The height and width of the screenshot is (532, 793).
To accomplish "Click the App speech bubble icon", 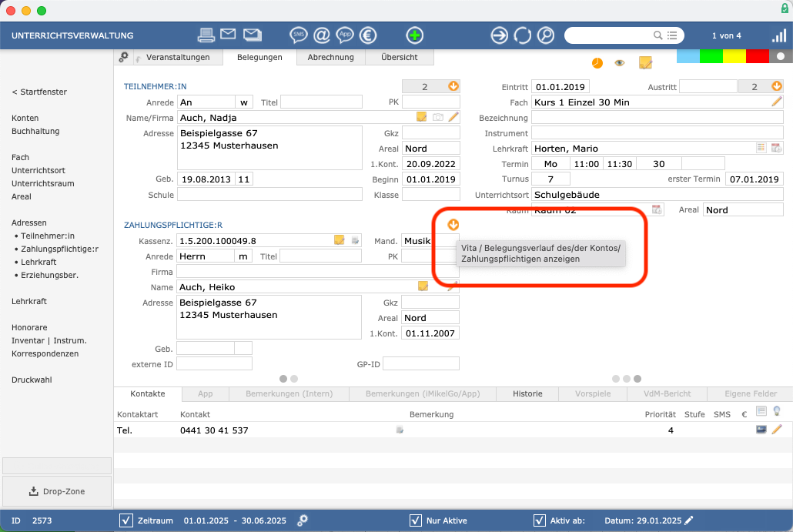I will (345, 35).
